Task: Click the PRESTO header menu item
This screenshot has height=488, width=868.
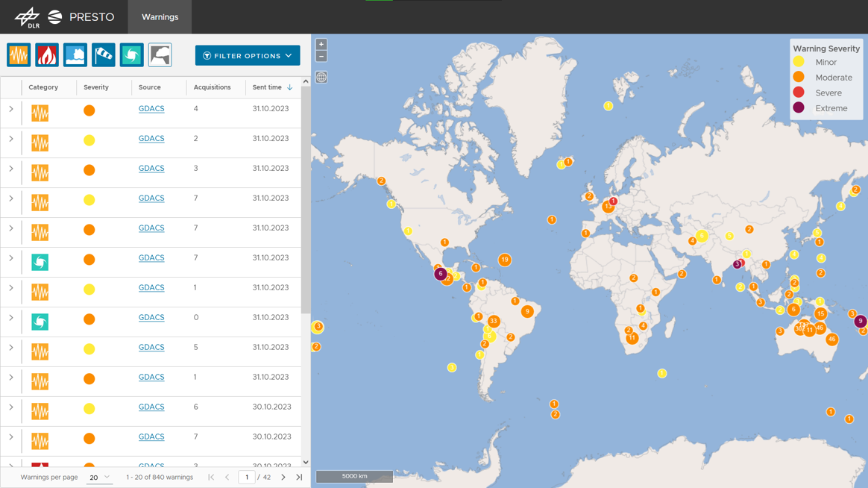Action: [92, 16]
